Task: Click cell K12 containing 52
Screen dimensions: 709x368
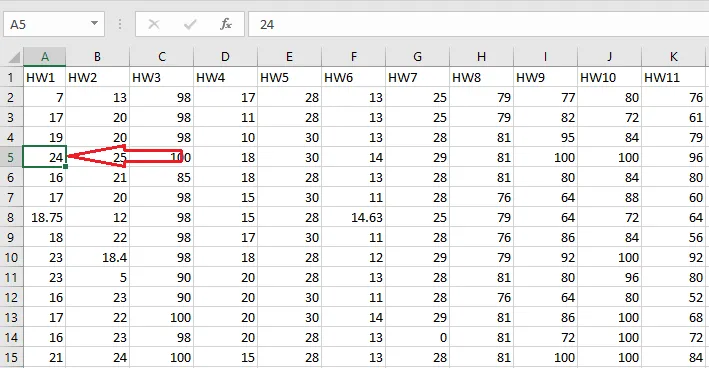Action: pos(674,297)
